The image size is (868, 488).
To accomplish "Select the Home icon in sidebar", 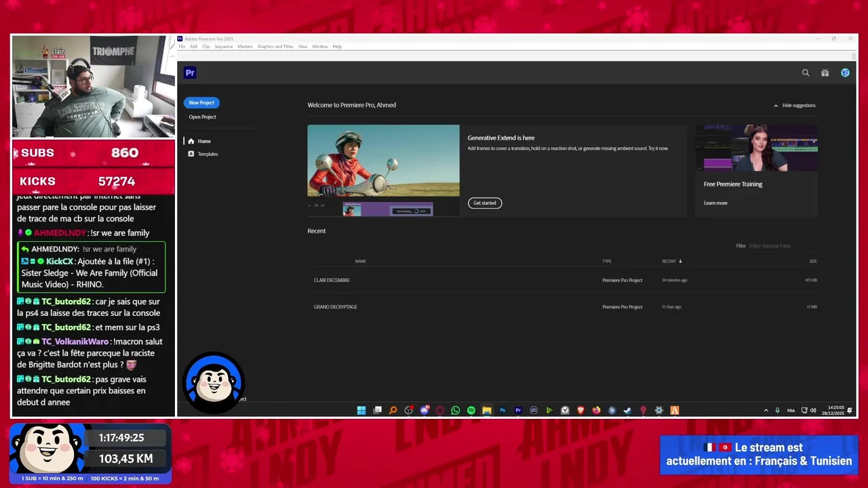I will [x=191, y=141].
